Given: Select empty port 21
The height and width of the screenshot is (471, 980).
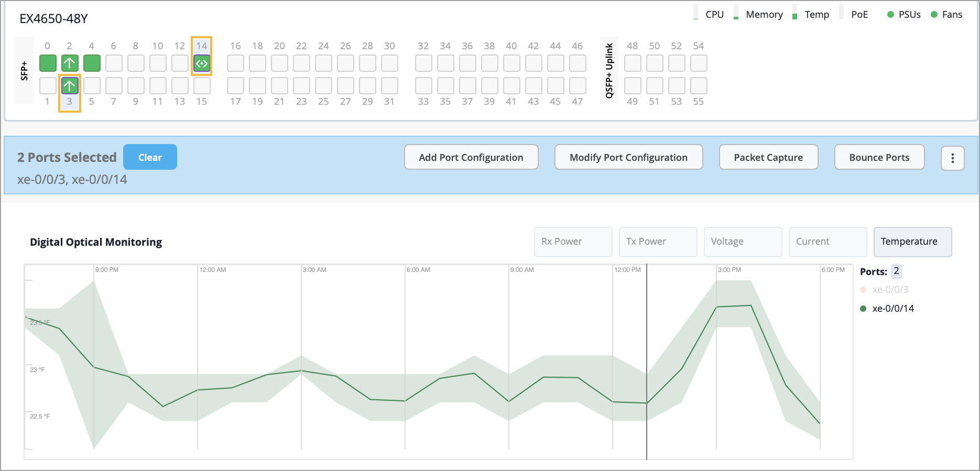Looking at the screenshot, I should (x=279, y=85).
